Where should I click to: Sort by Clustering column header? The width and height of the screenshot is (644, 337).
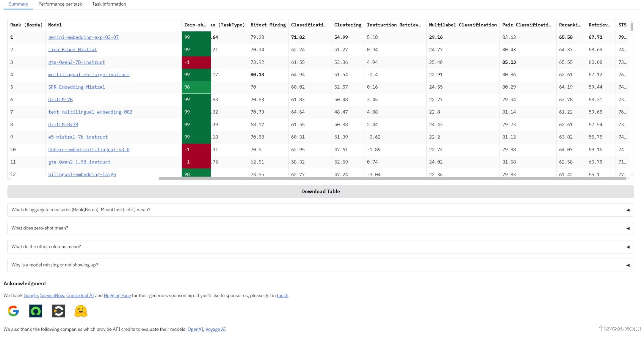348,25
